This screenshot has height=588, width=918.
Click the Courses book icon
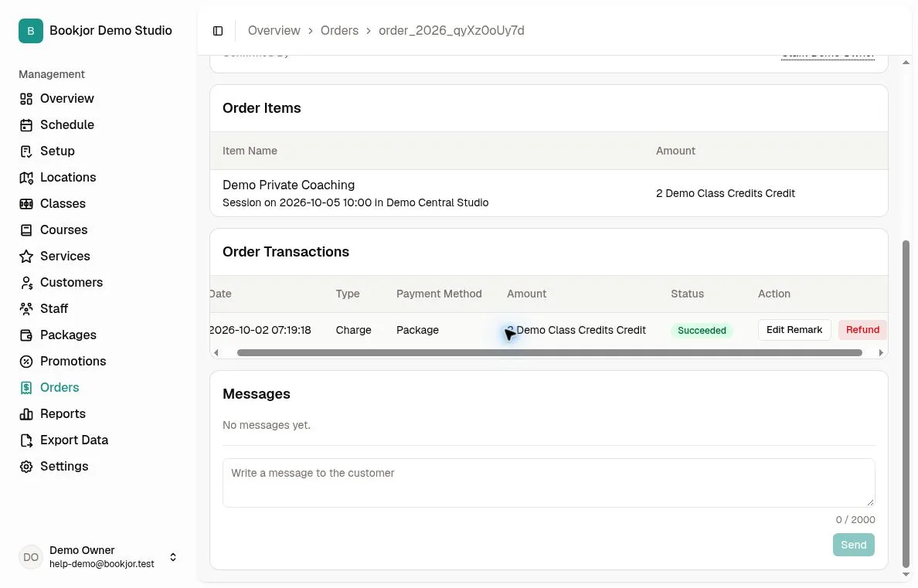25,230
